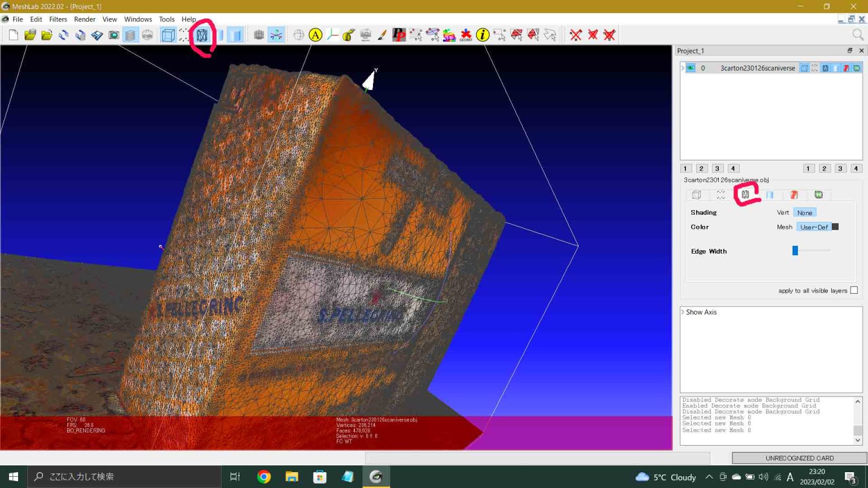Click preset button 3 below the layer list
Viewport: 868px width, 488px height.
click(x=717, y=168)
